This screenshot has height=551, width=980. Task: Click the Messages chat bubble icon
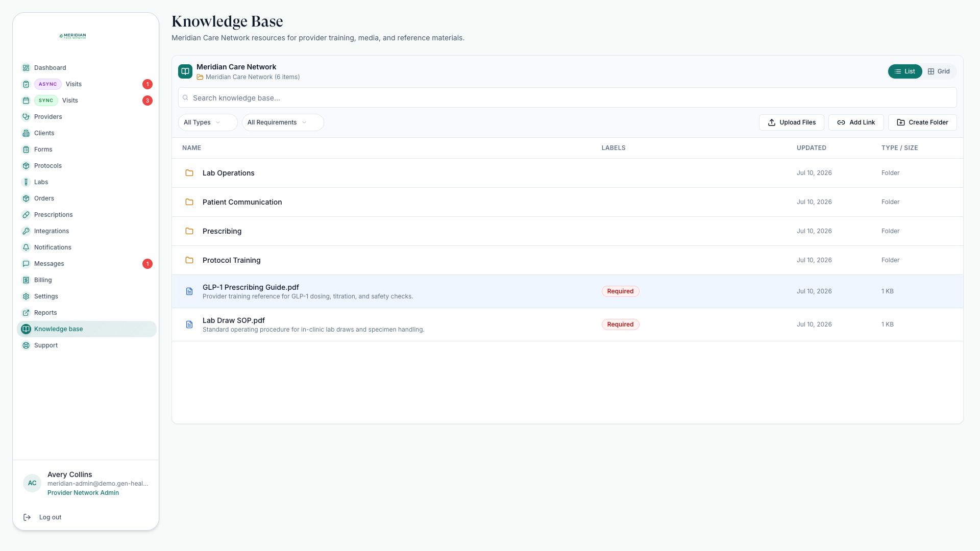[26, 264]
